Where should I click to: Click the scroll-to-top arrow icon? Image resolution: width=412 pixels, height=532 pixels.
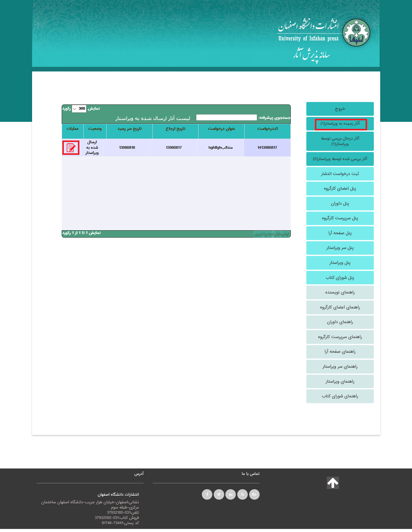point(333,483)
